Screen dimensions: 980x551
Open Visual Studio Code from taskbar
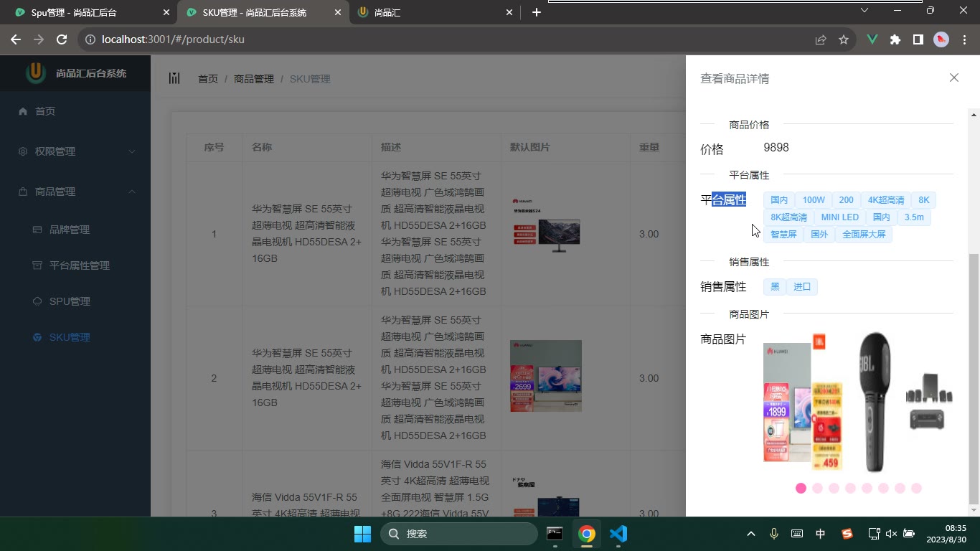(x=618, y=534)
